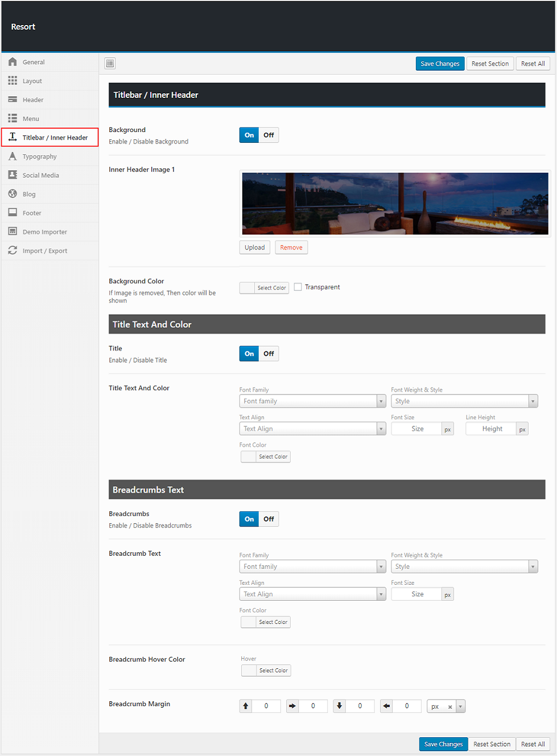Open the Title Font family dropdown

312,401
